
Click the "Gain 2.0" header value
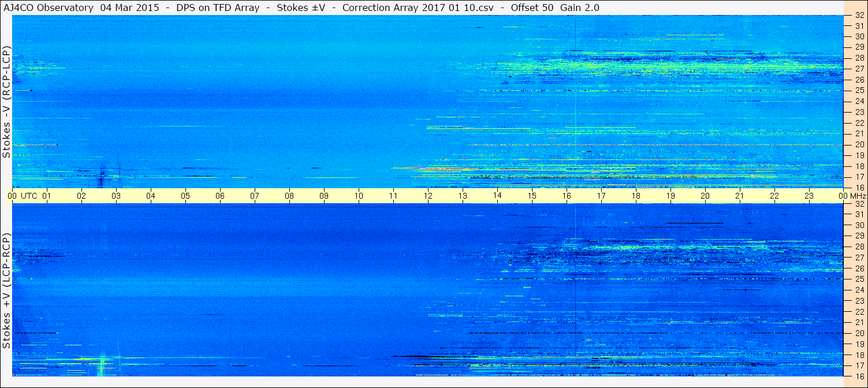pos(579,8)
